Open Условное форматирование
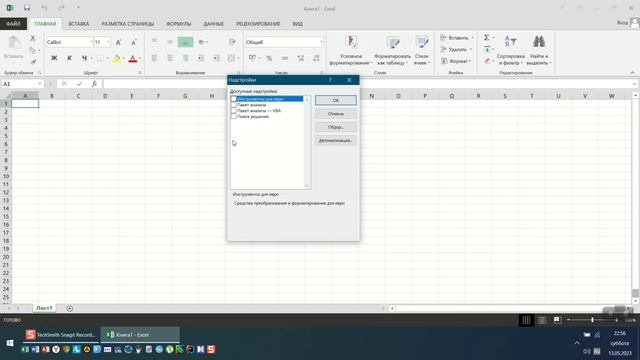The width and height of the screenshot is (640, 360). click(351, 50)
